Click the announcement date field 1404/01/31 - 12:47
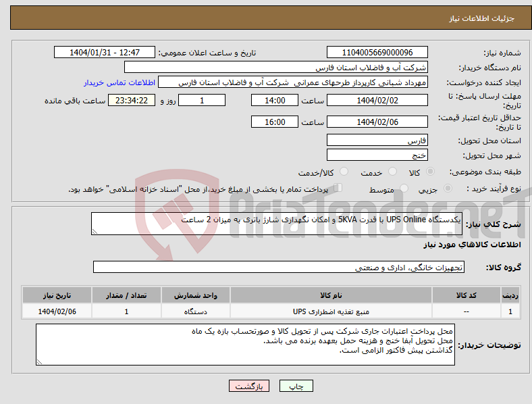The width and height of the screenshot is (532, 404). point(105,52)
